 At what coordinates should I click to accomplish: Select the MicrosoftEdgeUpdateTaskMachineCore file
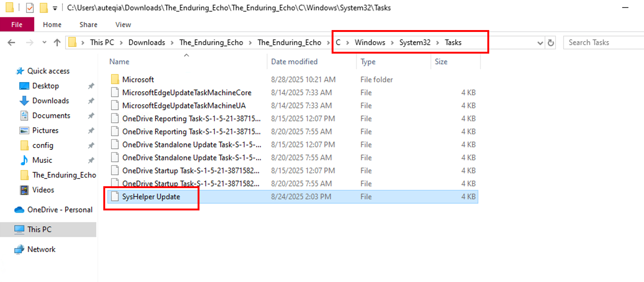point(186,93)
